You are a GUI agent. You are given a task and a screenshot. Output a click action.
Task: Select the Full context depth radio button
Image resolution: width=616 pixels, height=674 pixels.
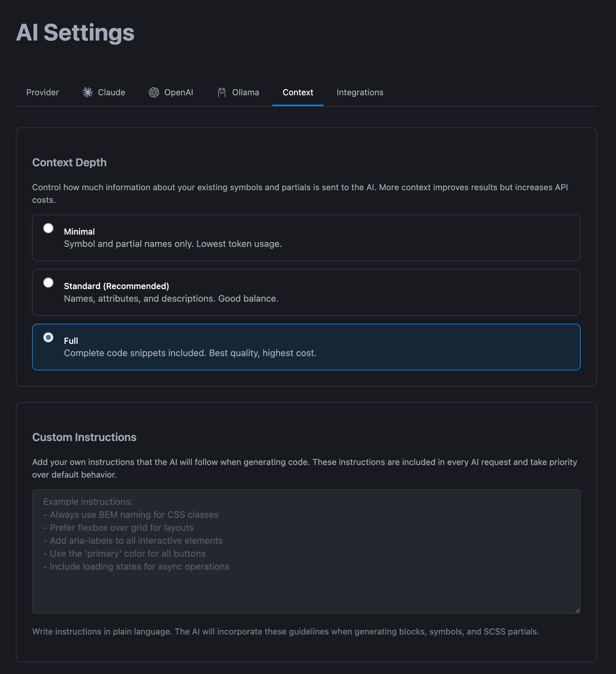(49, 337)
